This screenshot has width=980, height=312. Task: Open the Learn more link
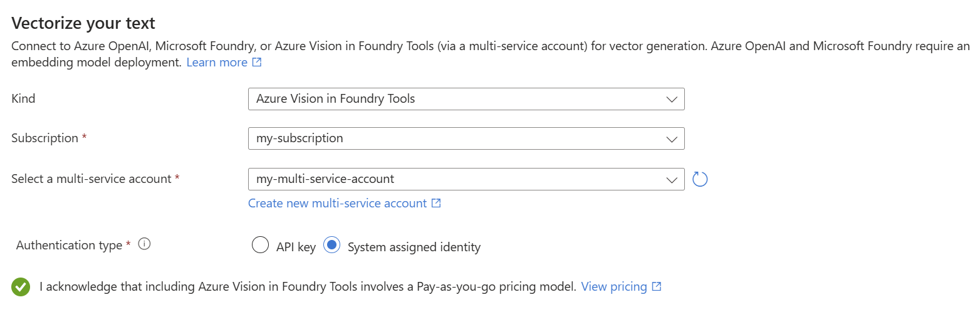(x=217, y=63)
